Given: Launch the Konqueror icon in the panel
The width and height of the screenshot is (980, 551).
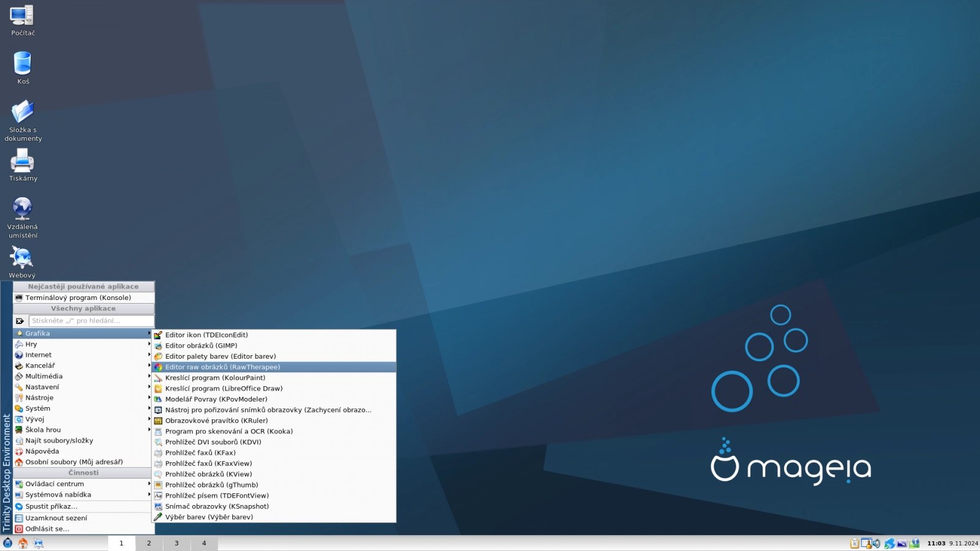Looking at the screenshot, I should pos(38,543).
